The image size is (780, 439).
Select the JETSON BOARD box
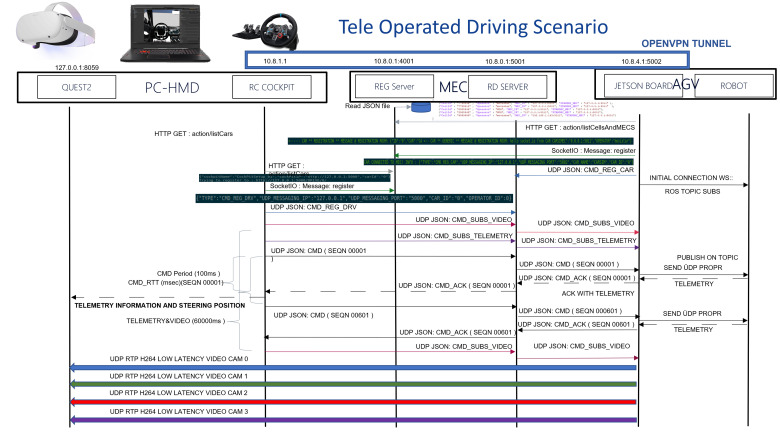click(643, 86)
